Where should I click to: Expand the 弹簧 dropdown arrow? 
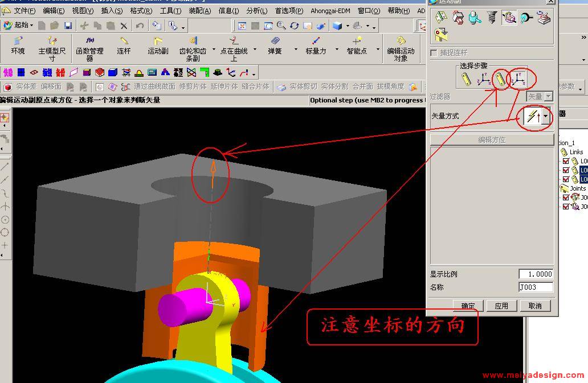(296, 50)
